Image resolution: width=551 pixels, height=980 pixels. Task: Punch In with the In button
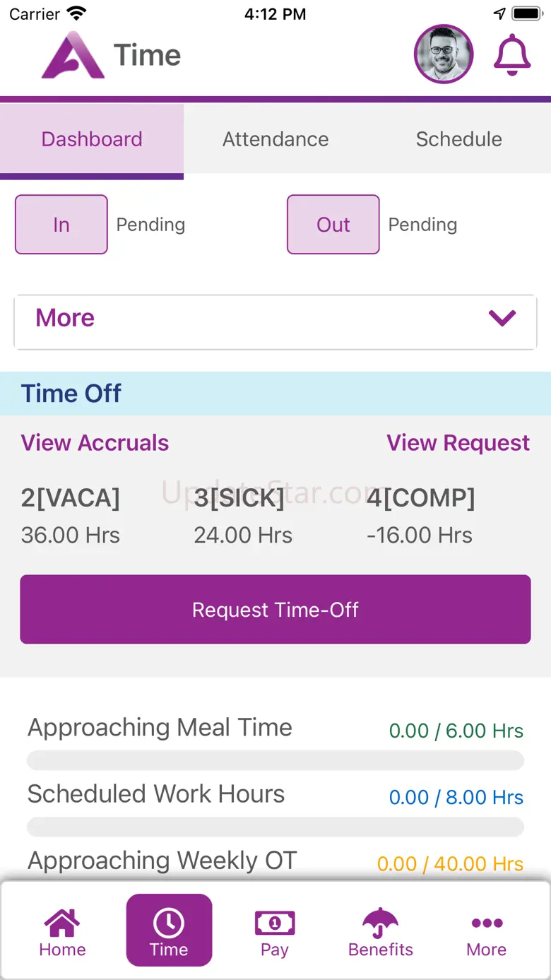(x=61, y=225)
